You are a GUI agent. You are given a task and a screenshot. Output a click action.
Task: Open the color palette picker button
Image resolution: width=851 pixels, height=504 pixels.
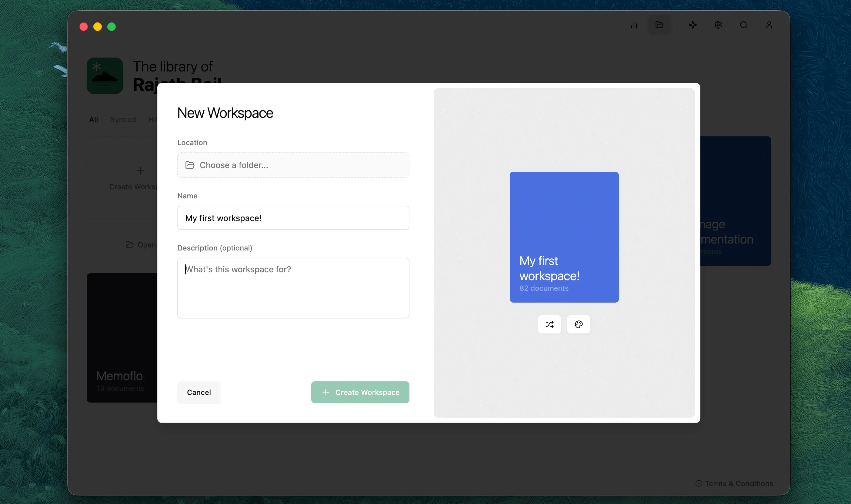tap(579, 324)
